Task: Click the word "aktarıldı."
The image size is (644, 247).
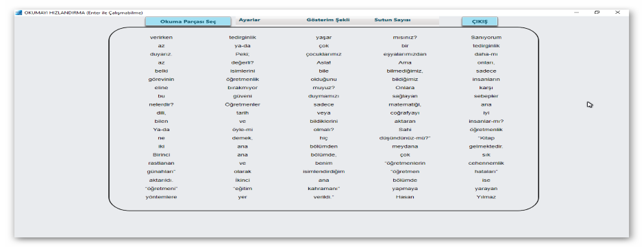Action: (162, 180)
